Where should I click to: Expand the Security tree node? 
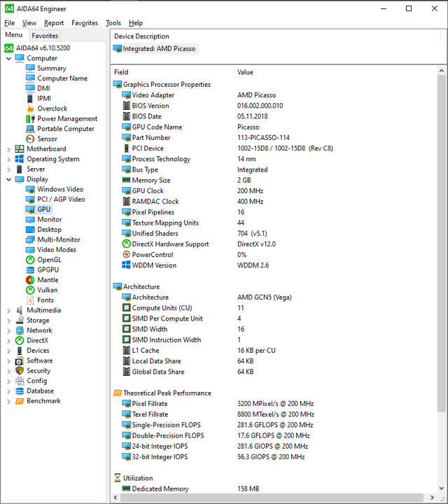point(8,371)
